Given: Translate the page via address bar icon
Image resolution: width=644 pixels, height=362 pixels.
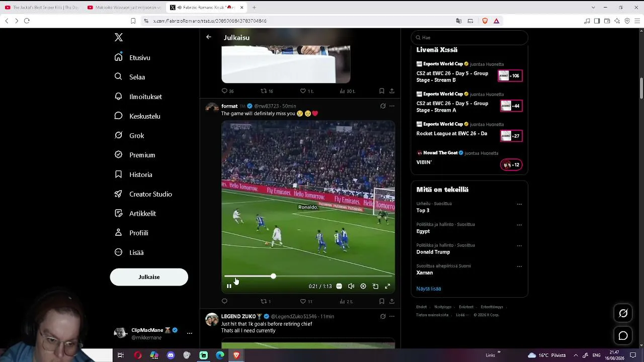Looking at the screenshot, I should coord(459,21).
